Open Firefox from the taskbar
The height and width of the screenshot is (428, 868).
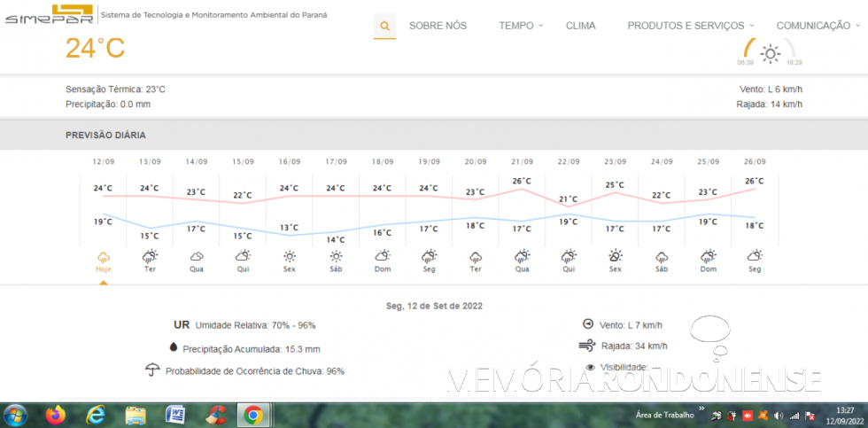(56, 415)
